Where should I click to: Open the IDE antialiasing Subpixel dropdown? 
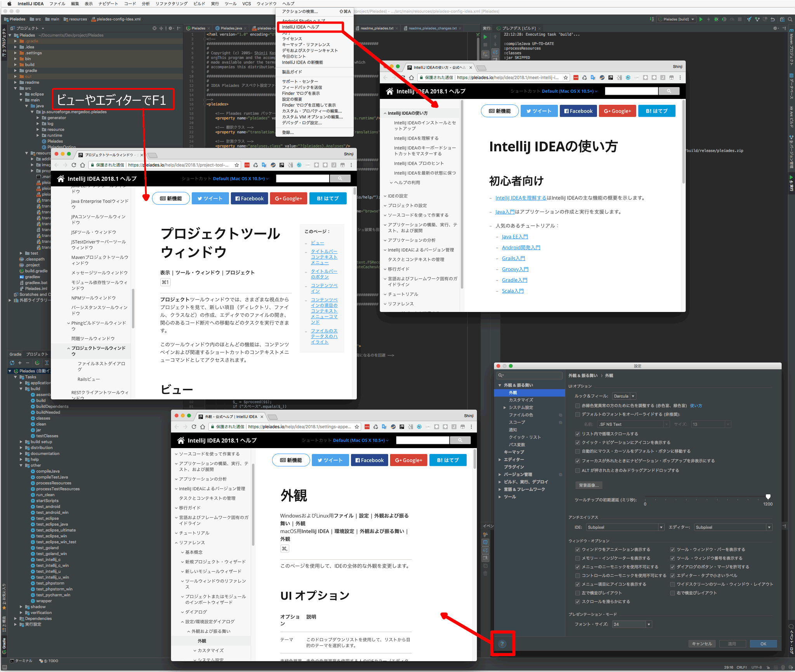coord(625,527)
